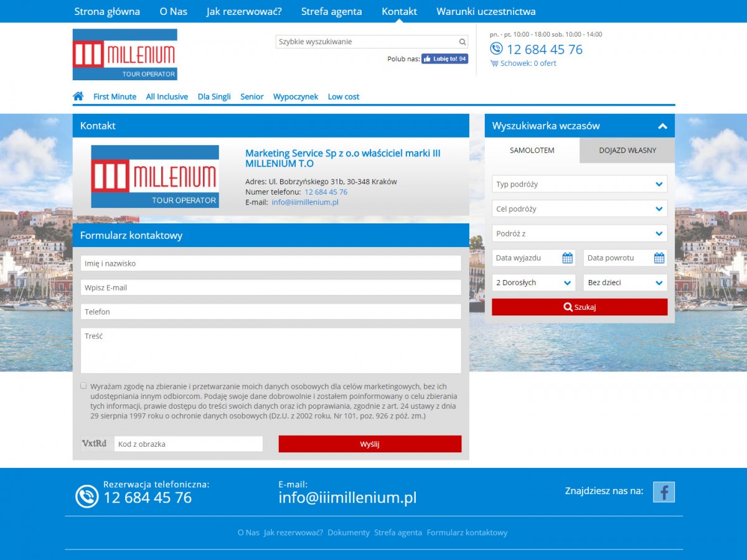This screenshot has width=747, height=560.
Task: Click the Marketing Service Sp z o.o company heading
Action: (342, 158)
